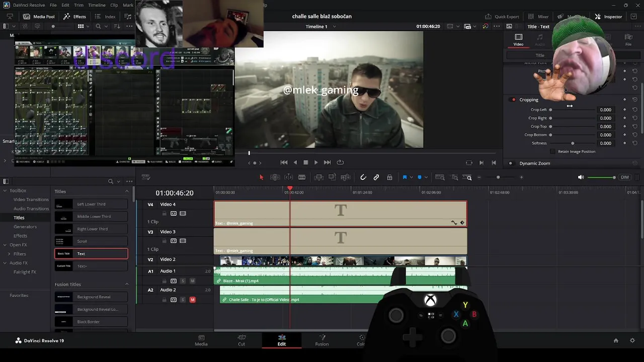
Task: Collapse the Toolbox tree
Action: click(x=5, y=191)
